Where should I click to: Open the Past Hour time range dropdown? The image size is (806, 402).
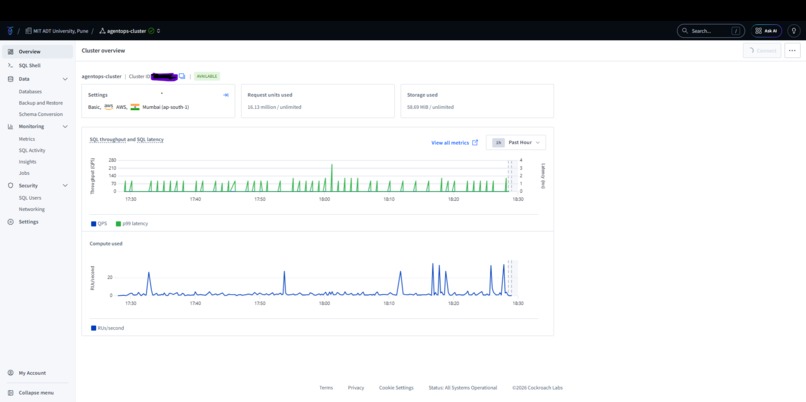516,142
